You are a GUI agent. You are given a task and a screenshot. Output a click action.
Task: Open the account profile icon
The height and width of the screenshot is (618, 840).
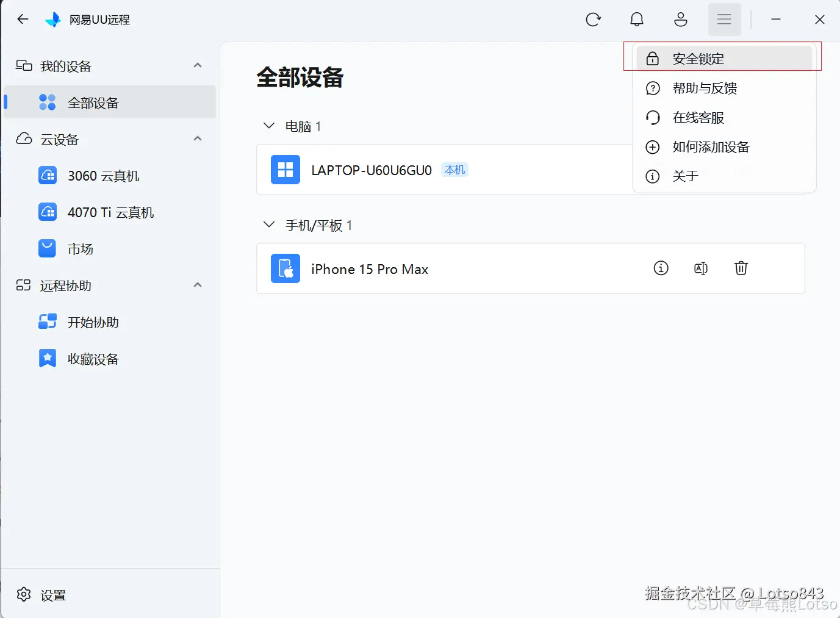tap(681, 19)
